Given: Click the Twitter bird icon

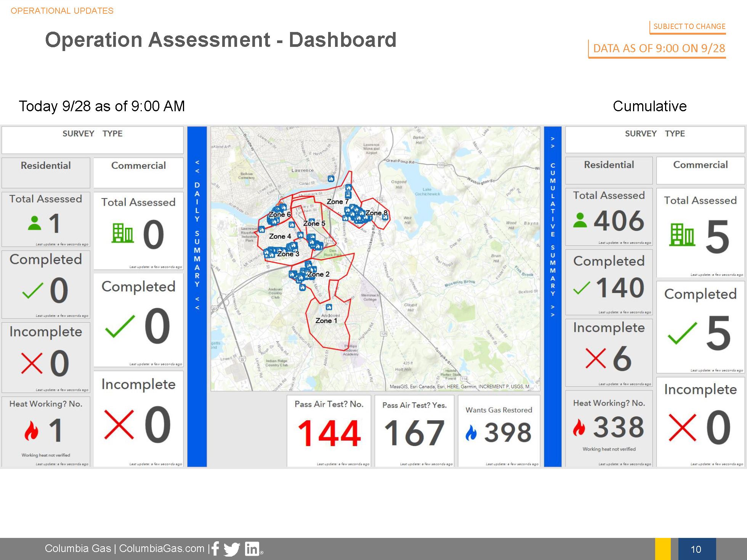Looking at the screenshot, I should (232, 549).
